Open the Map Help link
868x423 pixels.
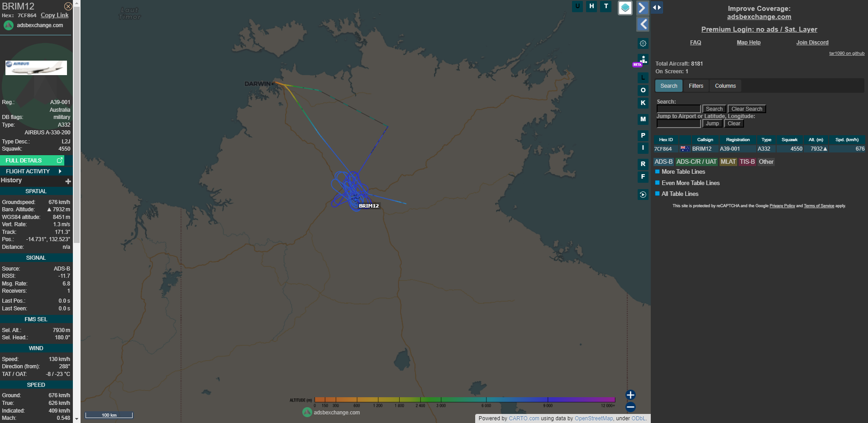tap(749, 43)
